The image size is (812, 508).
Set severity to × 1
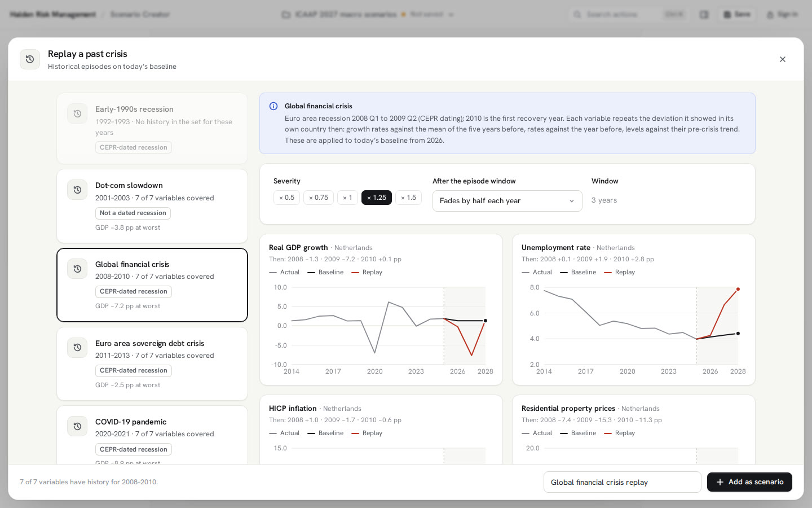click(x=347, y=198)
